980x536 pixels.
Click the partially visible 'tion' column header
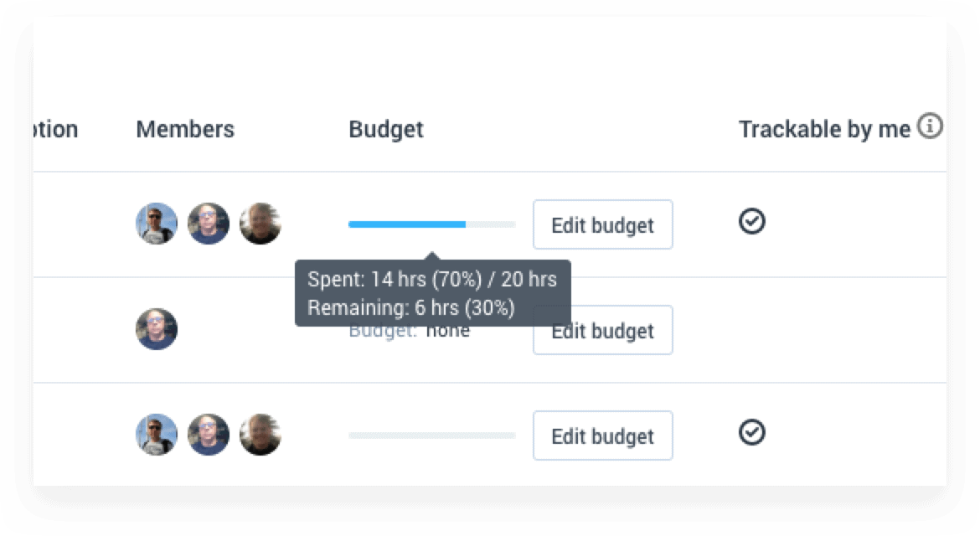click(55, 129)
